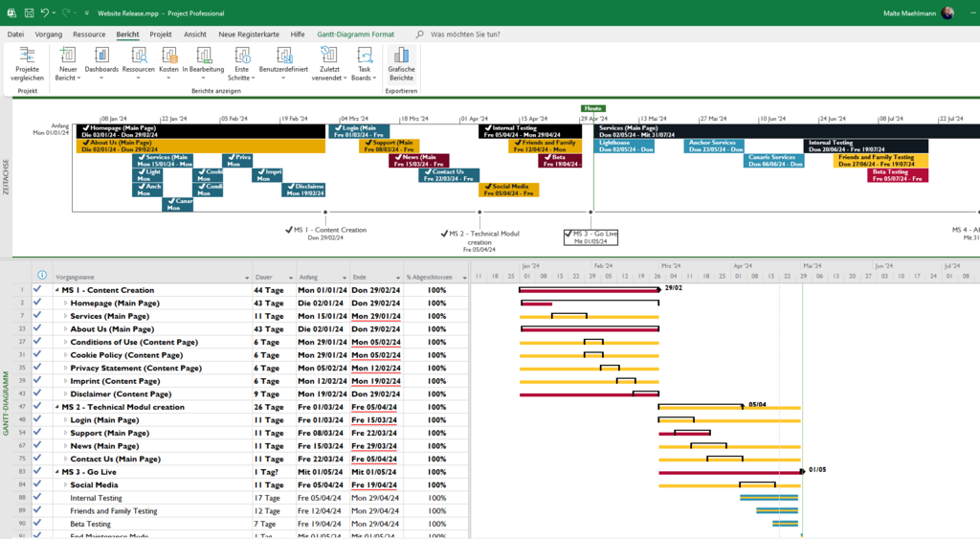Open the Neuer Bericht report menu
The height and width of the screenshot is (539, 980).
tap(68, 63)
